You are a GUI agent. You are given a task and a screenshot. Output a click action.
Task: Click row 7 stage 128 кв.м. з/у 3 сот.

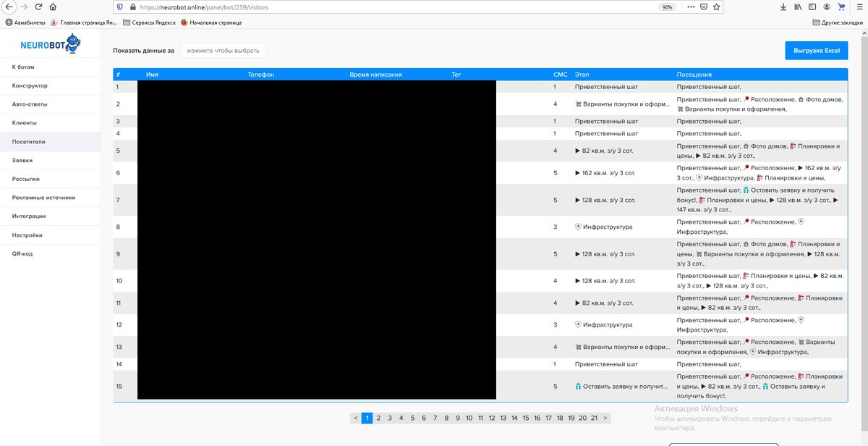605,200
